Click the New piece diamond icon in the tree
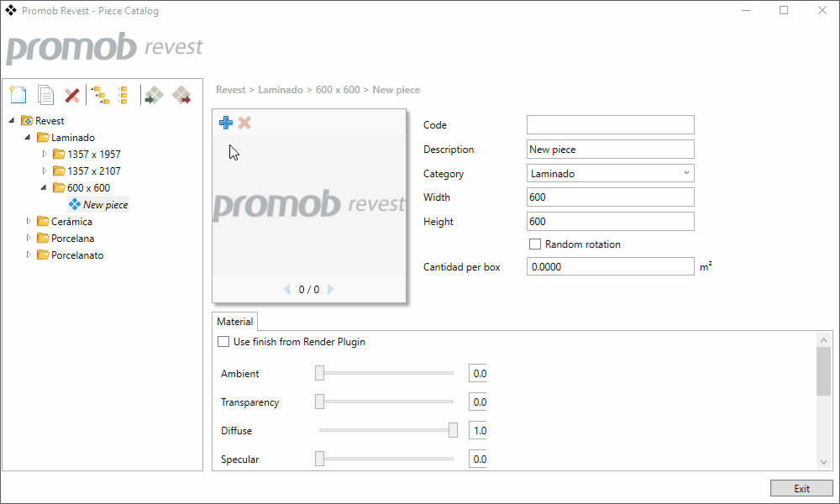Screen dimensions: 840x504 (x=75, y=204)
